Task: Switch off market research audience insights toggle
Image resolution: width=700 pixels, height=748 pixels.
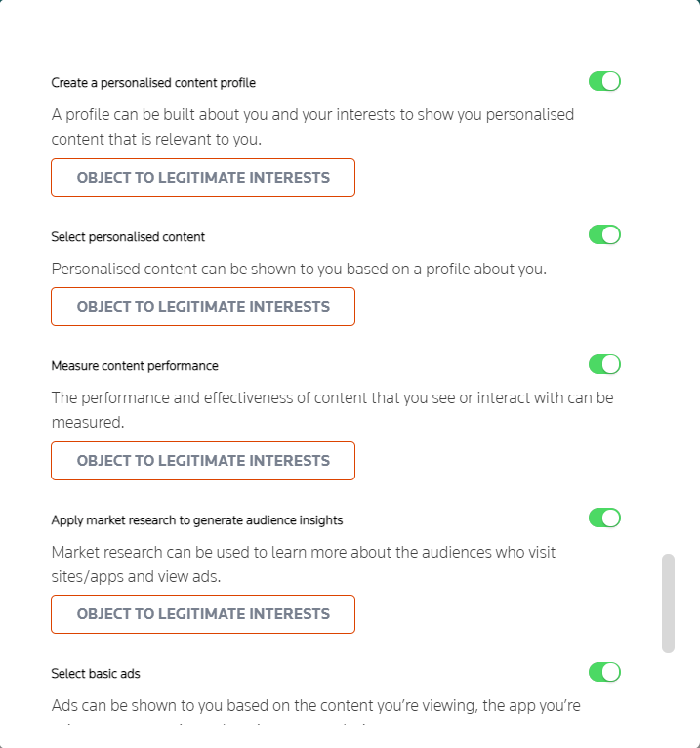Action: tap(604, 519)
